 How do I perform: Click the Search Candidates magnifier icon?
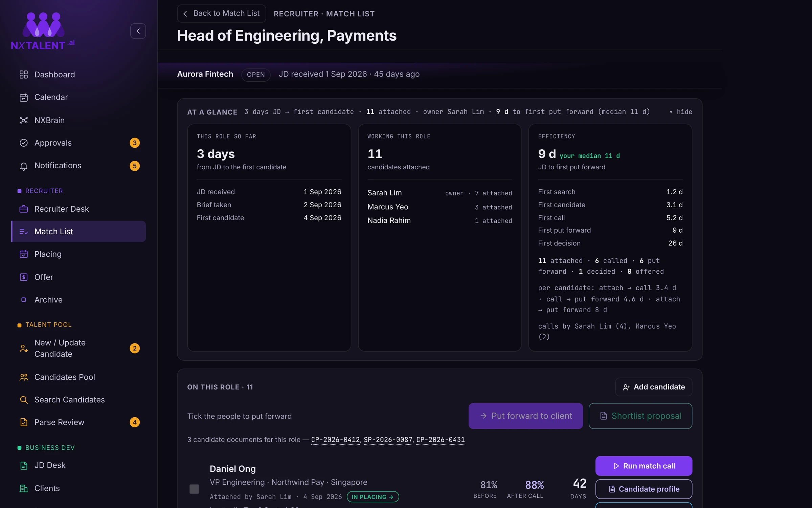[23, 400]
